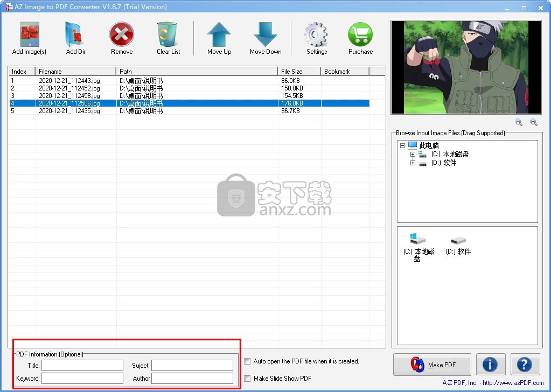Image resolution: width=551 pixels, height=392 pixels.
Task: Enable Auto open the PDF file checkbox
Action: click(x=247, y=361)
